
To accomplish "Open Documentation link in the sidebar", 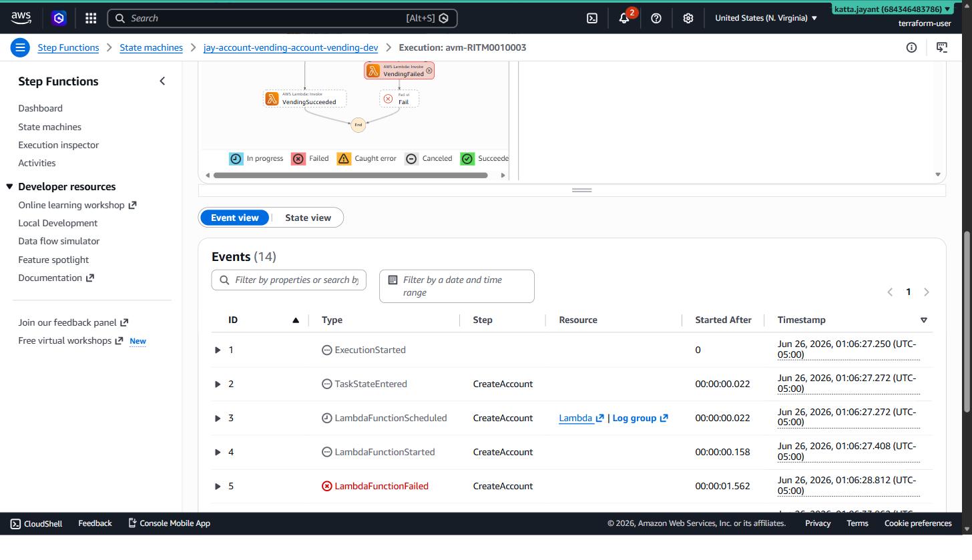I will 55,278.
